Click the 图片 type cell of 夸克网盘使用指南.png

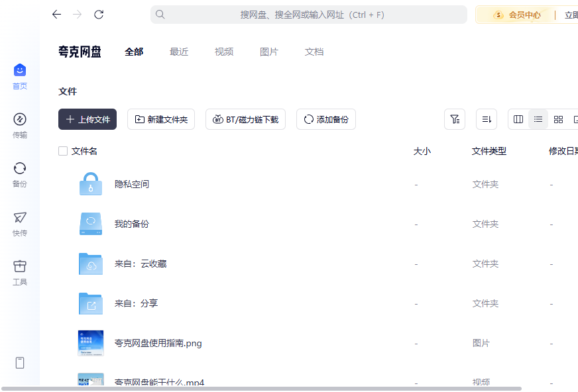481,344
